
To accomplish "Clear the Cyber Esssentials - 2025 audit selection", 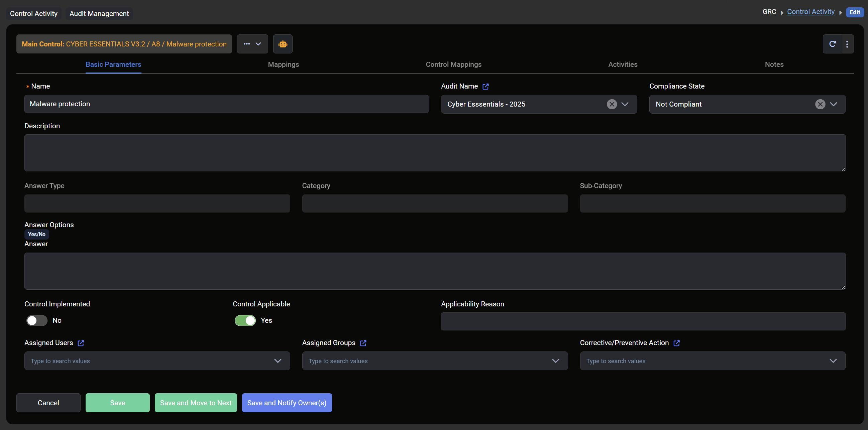I will [612, 104].
